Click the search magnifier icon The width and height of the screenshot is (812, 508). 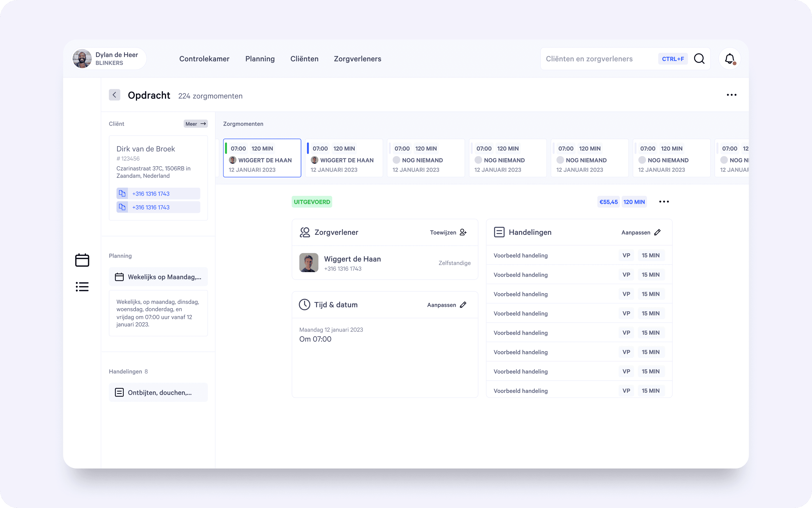(x=699, y=59)
